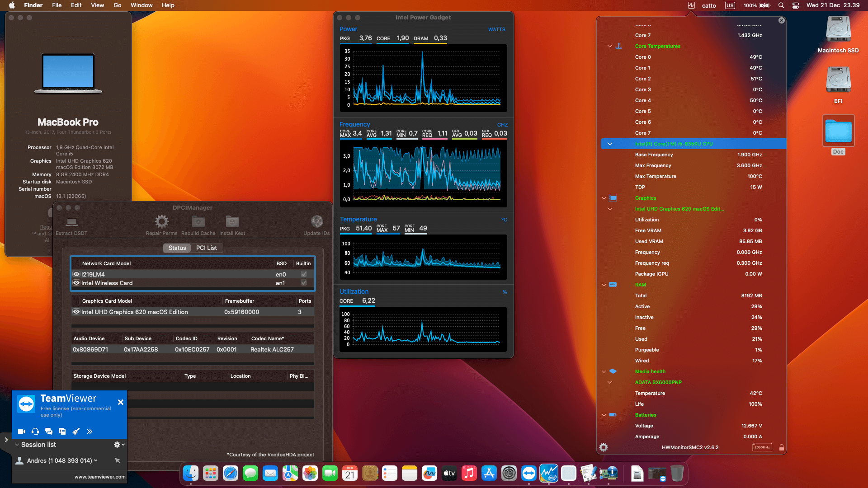The image size is (868, 488).
Task: Open Macintosh SSD drive on desktop
Action: [838, 35]
